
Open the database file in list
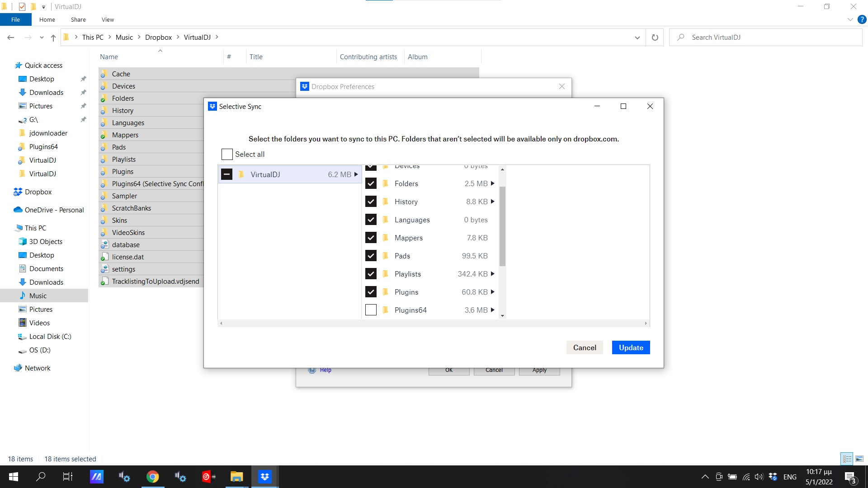[126, 245]
